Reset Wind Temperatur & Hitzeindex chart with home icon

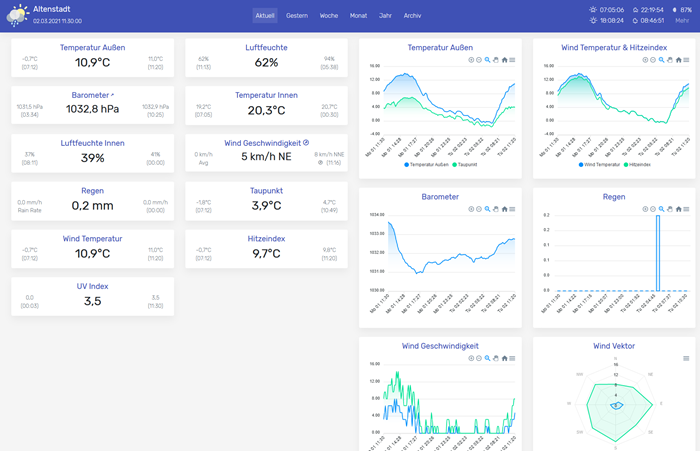pyautogui.click(x=679, y=60)
